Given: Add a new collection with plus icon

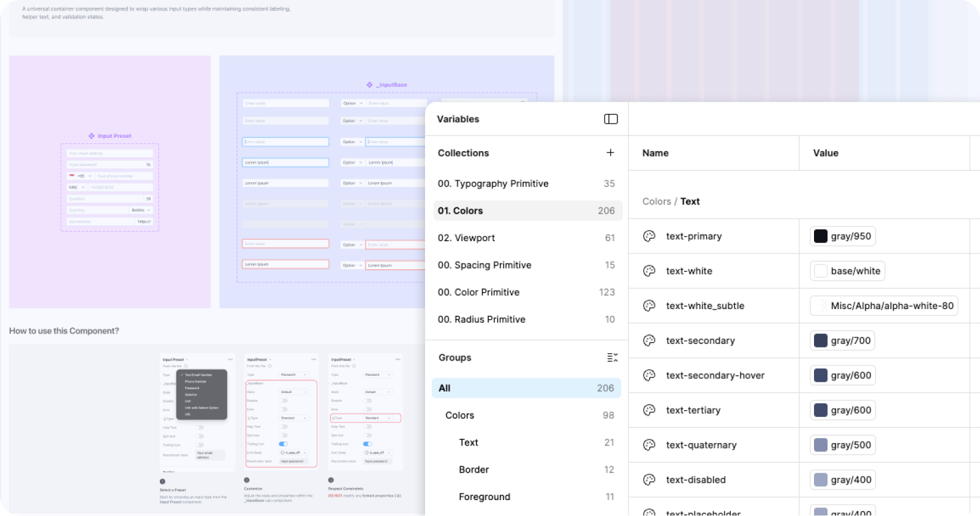Looking at the screenshot, I should [610, 152].
